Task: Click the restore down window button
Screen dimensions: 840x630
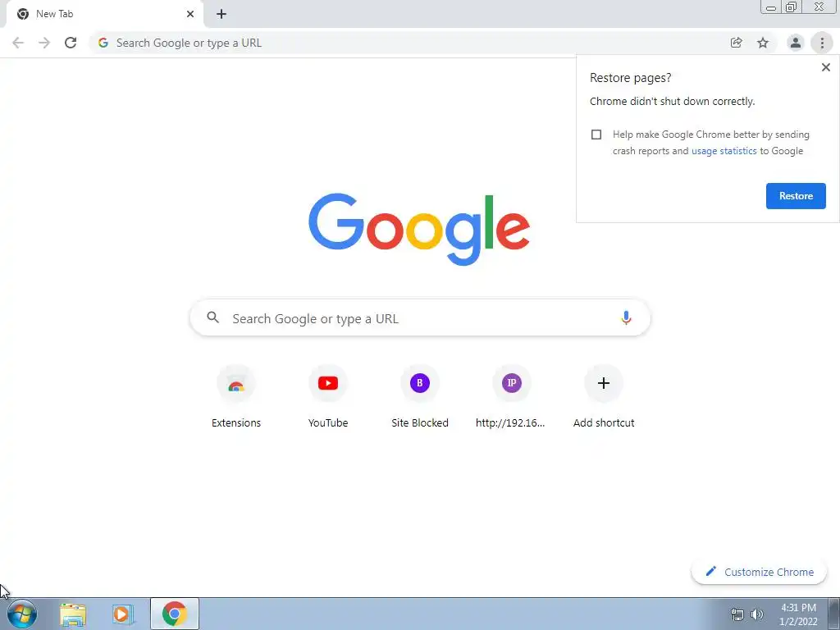Action: pyautogui.click(x=792, y=7)
